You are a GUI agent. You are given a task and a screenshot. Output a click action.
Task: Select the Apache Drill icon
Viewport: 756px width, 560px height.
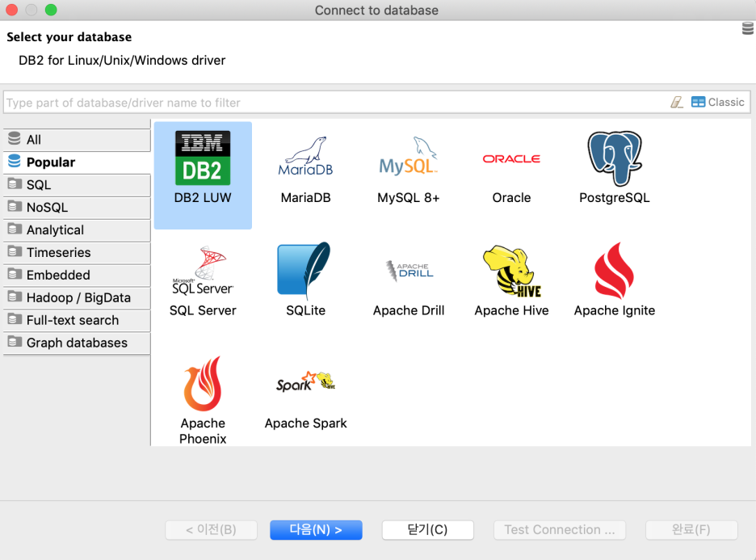pyautogui.click(x=409, y=272)
